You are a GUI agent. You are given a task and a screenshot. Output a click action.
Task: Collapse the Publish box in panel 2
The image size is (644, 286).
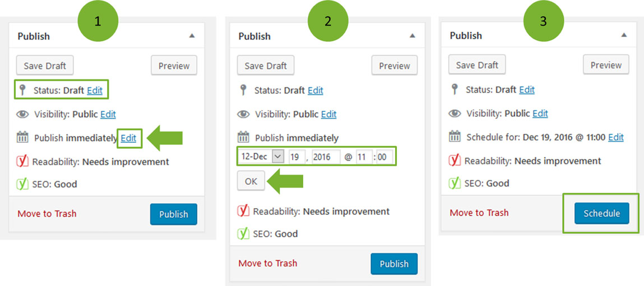tap(413, 36)
